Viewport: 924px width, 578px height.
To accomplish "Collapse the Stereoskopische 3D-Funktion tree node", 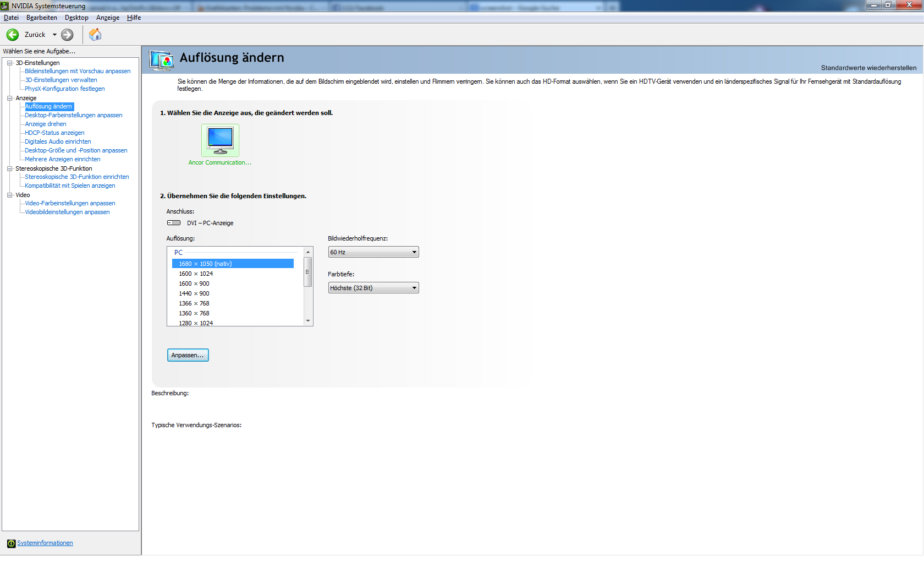I will click(x=9, y=168).
